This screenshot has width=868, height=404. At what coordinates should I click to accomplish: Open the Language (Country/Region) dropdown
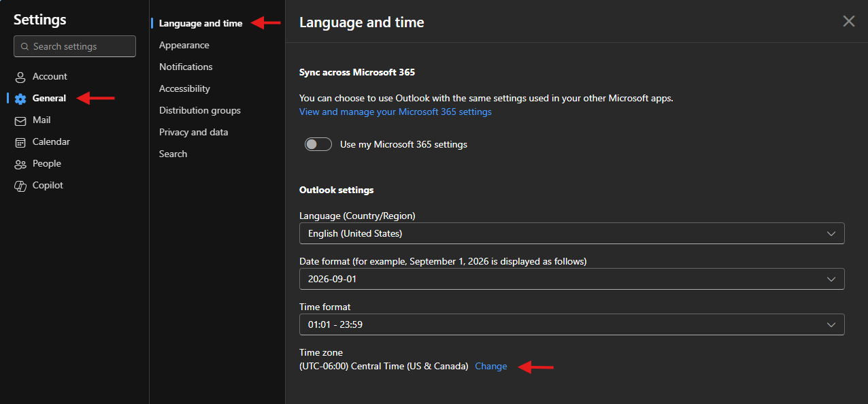tap(571, 233)
